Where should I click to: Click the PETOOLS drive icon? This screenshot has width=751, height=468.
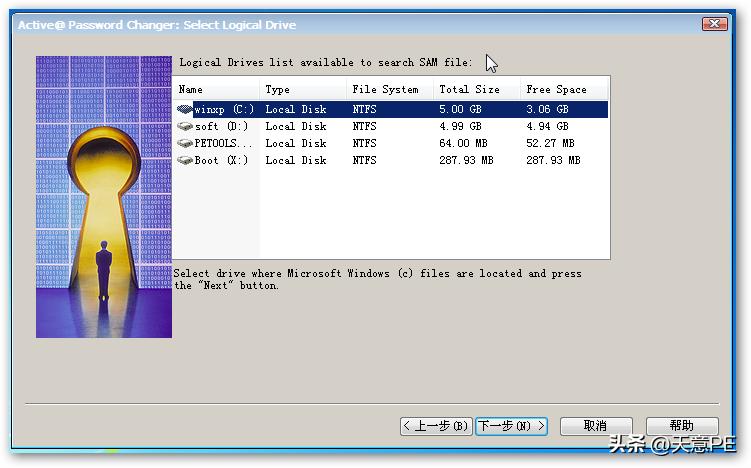tap(185, 144)
